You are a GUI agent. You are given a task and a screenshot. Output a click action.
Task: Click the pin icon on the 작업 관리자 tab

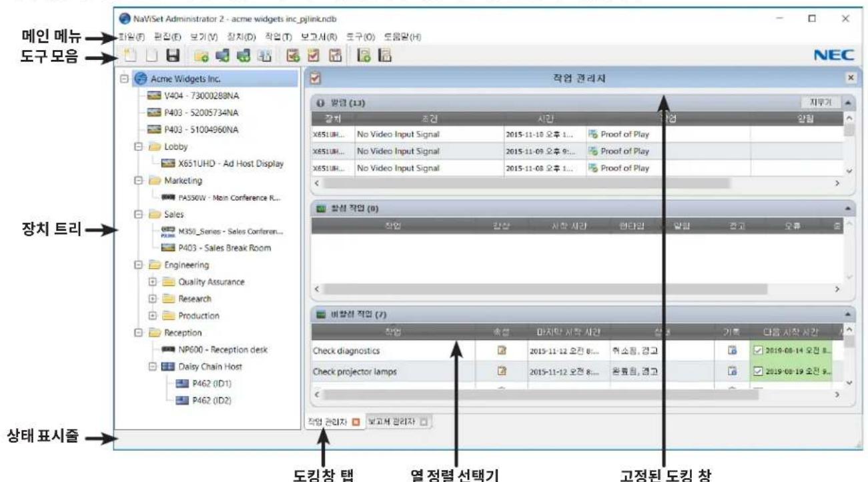[x=356, y=421]
